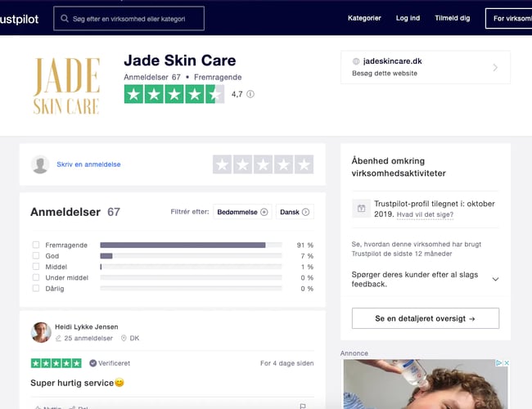Click the 'For 4 dage siden' timestamp
The width and height of the screenshot is (532, 409).
tap(287, 363)
